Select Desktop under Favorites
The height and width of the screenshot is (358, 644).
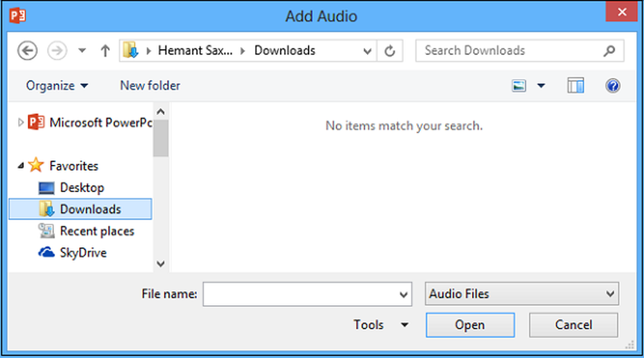(81, 188)
